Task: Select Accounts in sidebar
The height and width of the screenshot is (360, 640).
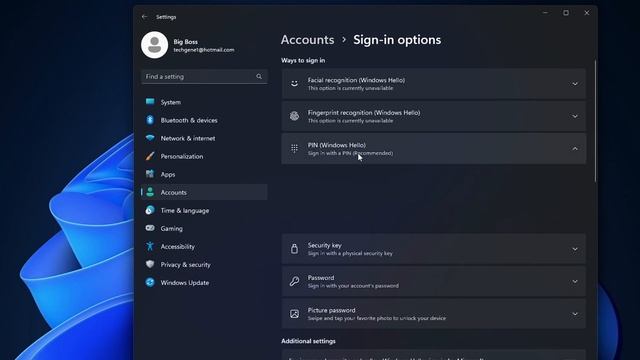Action: click(x=204, y=192)
